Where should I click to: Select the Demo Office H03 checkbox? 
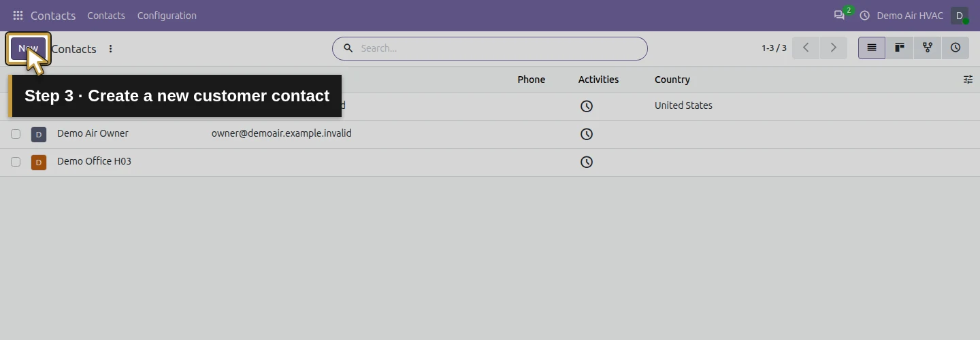tap(16, 162)
